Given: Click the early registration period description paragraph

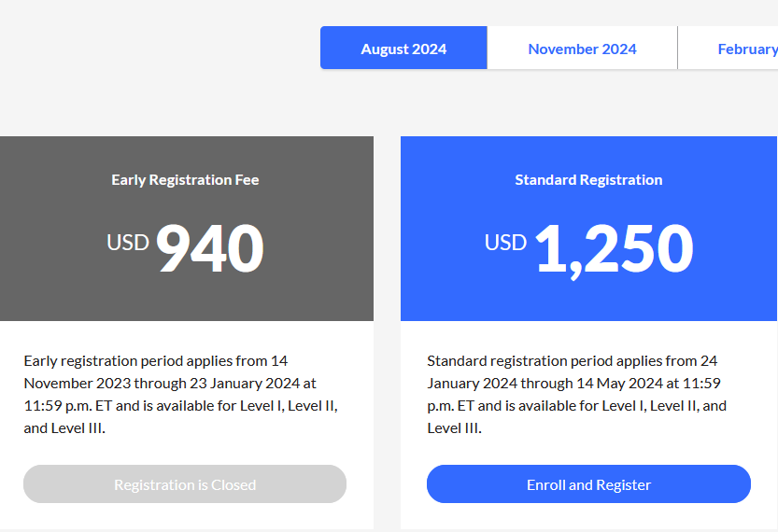Looking at the screenshot, I should 180,394.
